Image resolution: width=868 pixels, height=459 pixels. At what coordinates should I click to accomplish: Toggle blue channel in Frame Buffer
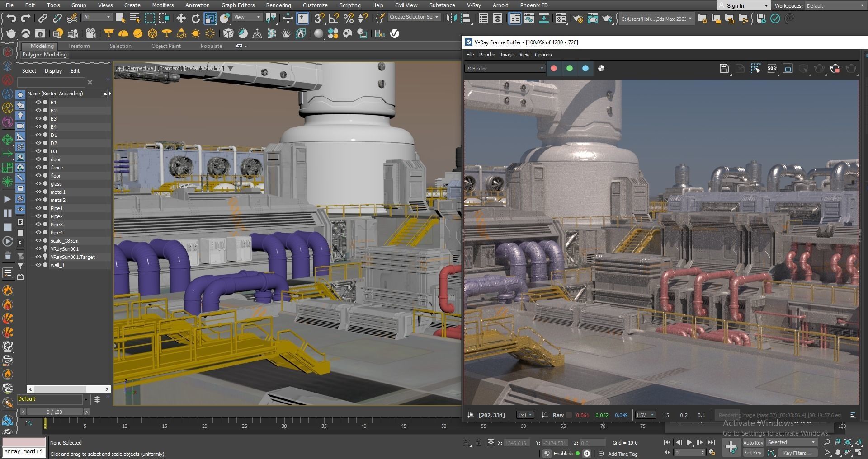point(585,68)
